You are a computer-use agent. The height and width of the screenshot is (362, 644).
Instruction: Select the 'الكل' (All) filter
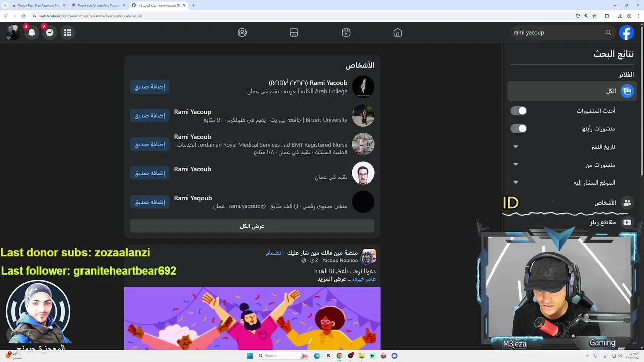pyautogui.click(x=572, y=91)
